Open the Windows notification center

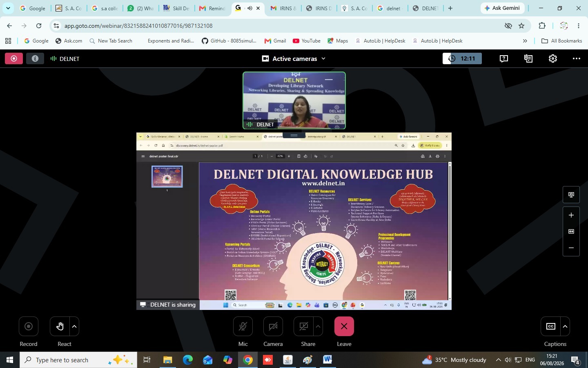(x=576, y=360)
